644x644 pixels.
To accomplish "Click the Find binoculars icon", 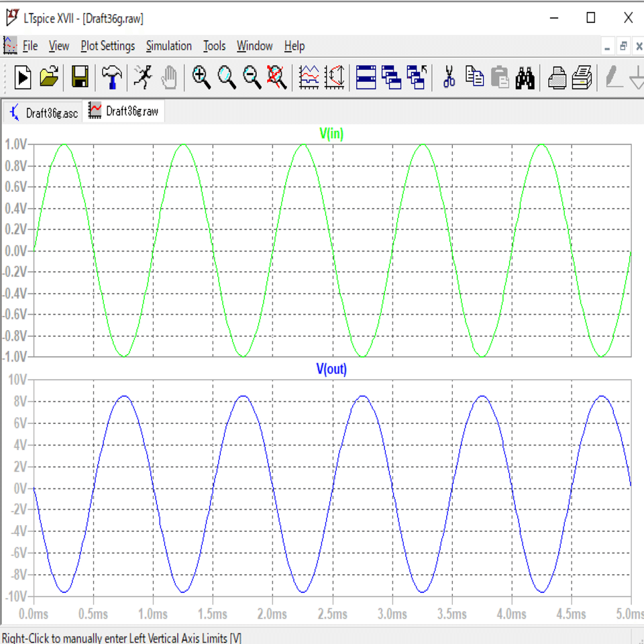I will [x=525, y=77].
